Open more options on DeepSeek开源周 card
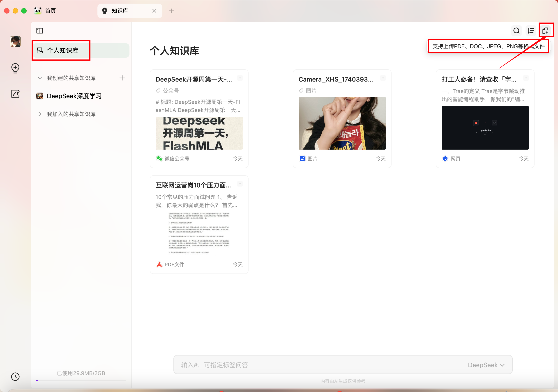 [x=240, y=78]
